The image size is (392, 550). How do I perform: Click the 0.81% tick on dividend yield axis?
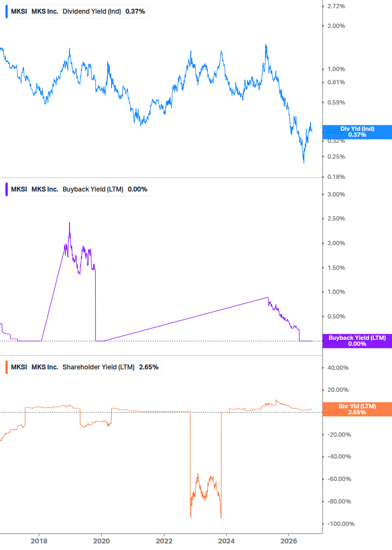coord(336,83)
